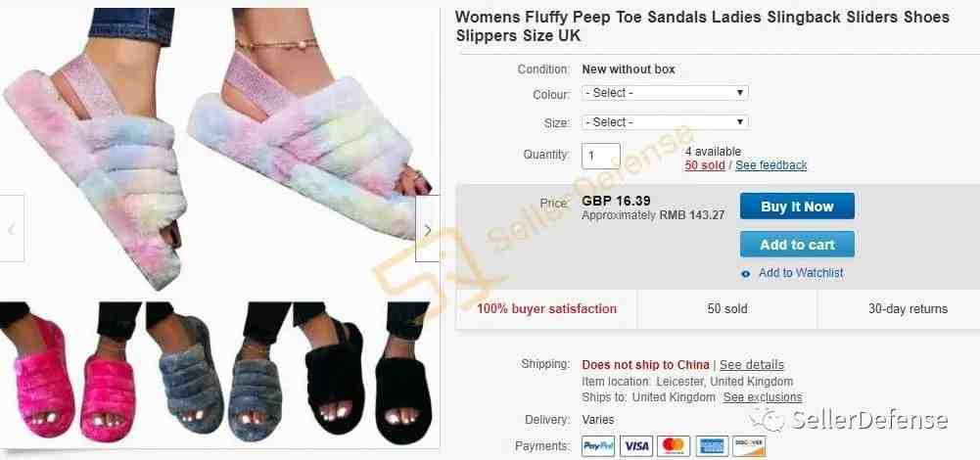Open the Colour select dropdown
This screenshot has width=980, height=460.
(x=665, y=93)
